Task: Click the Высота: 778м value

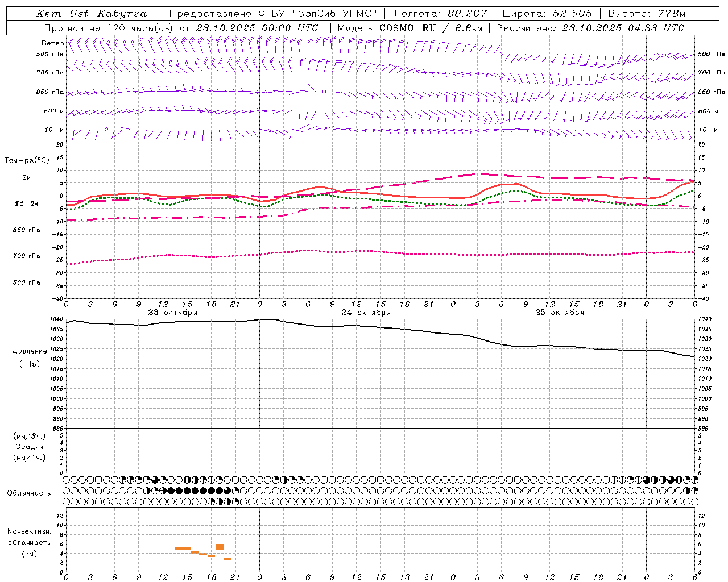Action: [647, 14]
